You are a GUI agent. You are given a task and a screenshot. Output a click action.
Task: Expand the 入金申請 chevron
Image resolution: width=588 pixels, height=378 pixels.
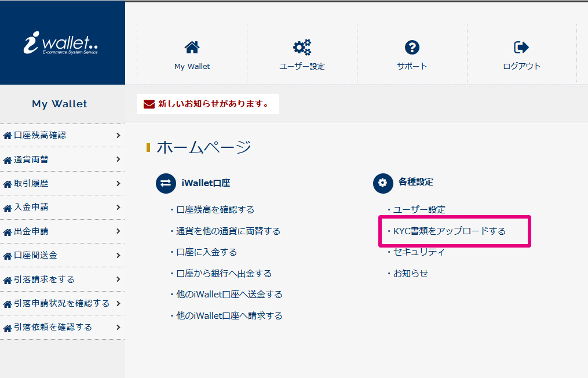[118, 207]
